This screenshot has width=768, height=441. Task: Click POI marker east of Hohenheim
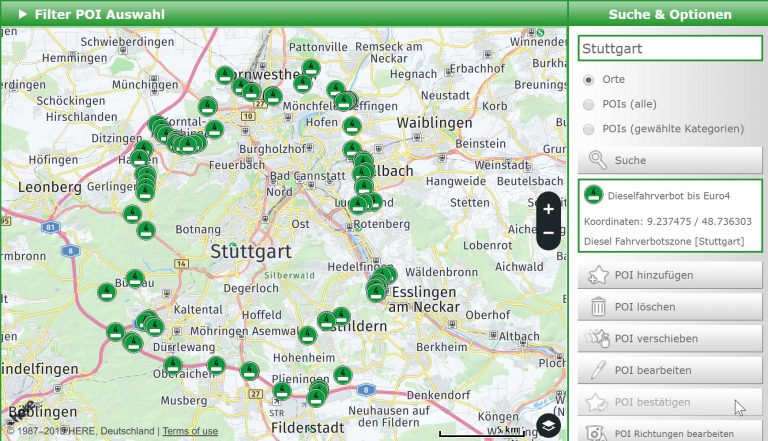click(x=343, y=375)
